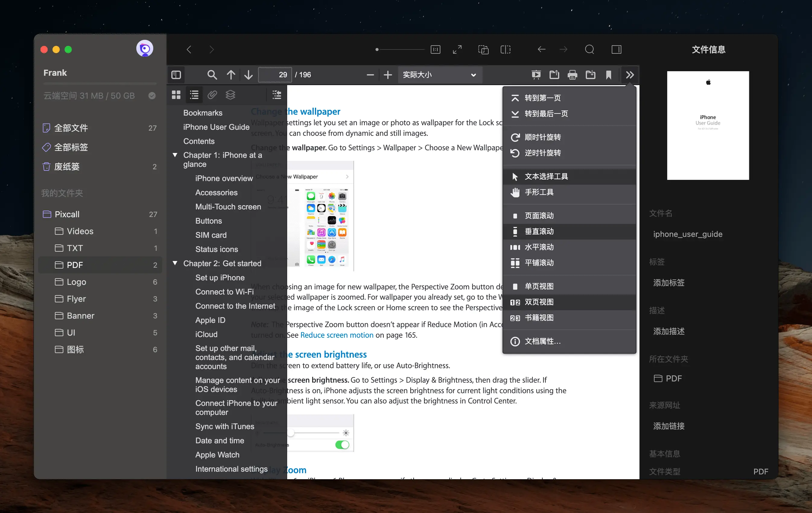Open the top bar search circle icon

coord(589,49)
